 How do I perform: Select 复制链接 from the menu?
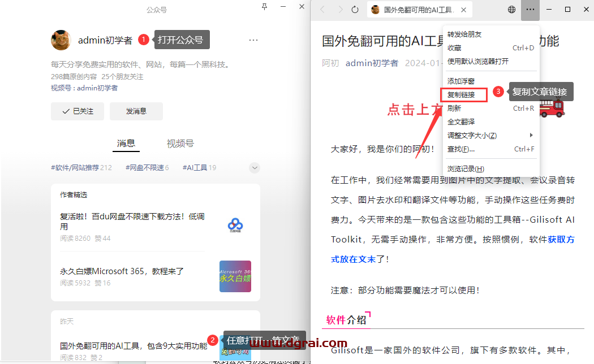[462, 95]
